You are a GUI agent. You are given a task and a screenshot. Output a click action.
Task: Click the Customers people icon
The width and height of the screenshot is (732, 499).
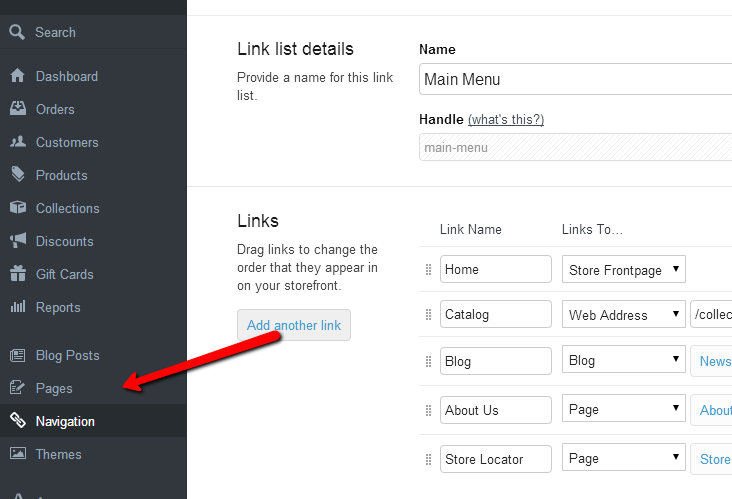point(17,142)
